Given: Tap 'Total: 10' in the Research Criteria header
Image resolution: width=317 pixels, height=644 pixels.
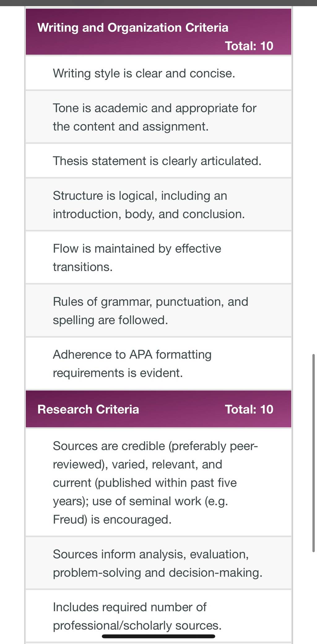Looking at the screenshot, I should tap(249, 409).
